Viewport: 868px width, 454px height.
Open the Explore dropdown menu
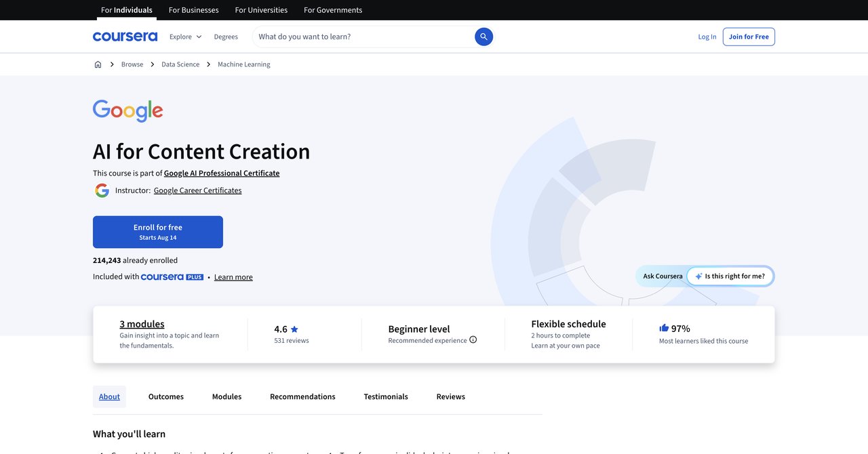pyautogui.click(x=186, y=37)
